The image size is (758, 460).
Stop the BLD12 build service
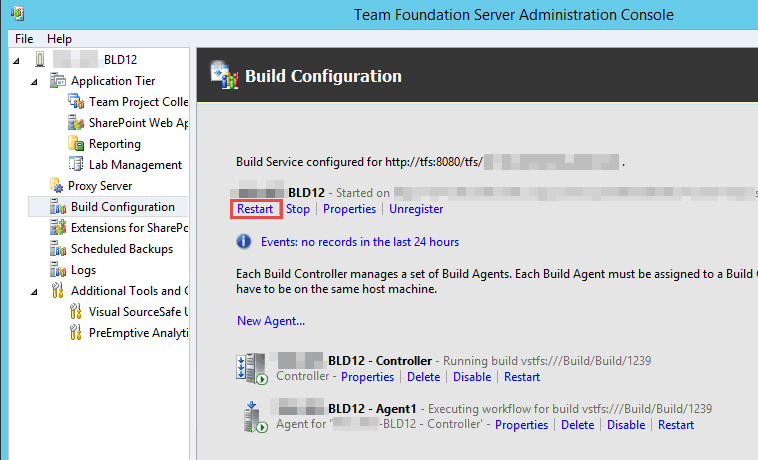(x=298, y=209)
